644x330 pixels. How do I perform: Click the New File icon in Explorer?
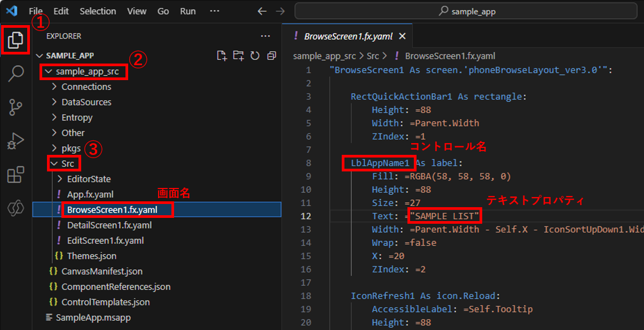pyautogui.click(x=222, y=56)
